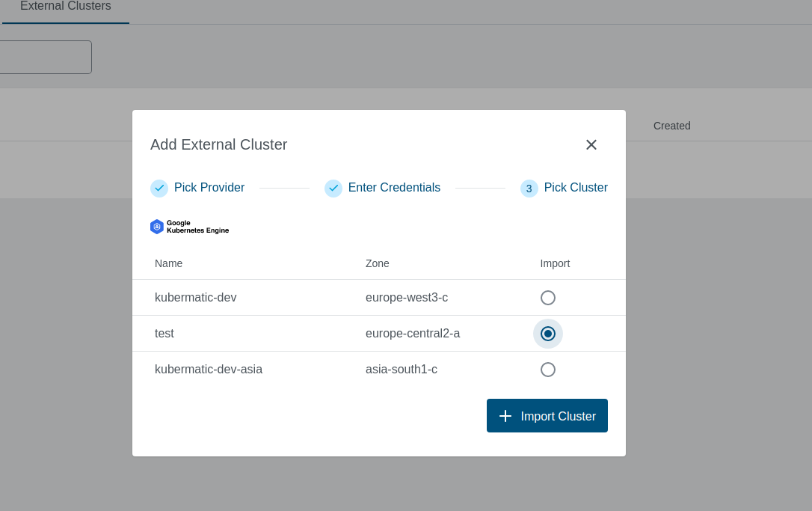Viewport: 812px width, 511px height.
Task: Click the plus icon on Import Cluster button
Action: [505, 415]
